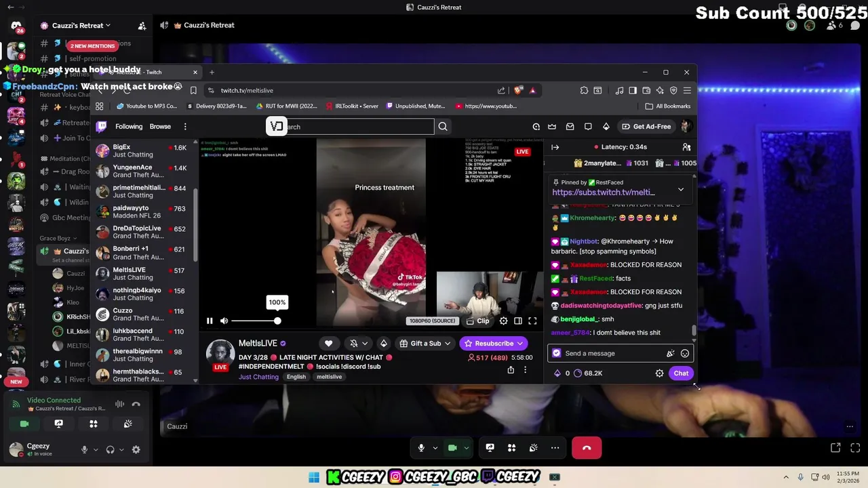Open Twitch Prime loot crown icon
Image resolution: width=868 pixels, height=488 pixels.
(552, 127)
